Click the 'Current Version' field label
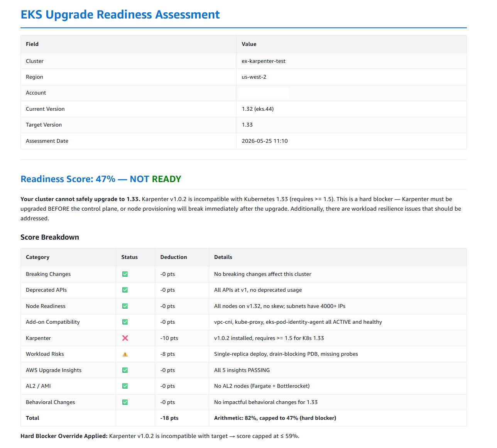This screenshot has width=497, height=448. tap(45, 109)
